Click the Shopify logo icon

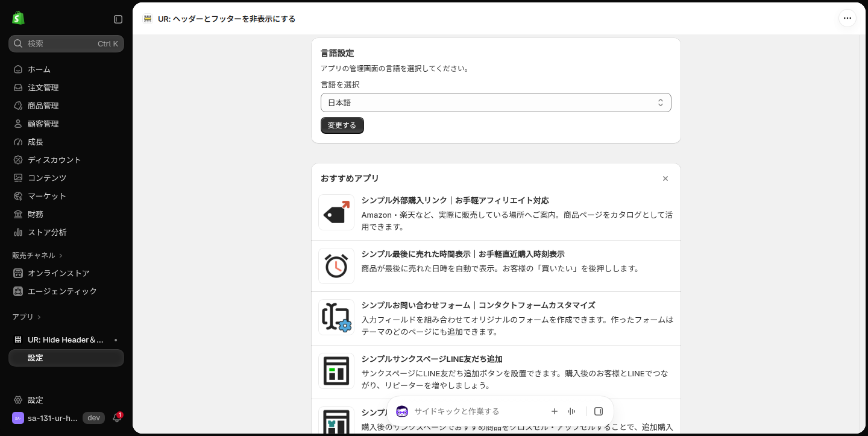[x=18, y=18]
